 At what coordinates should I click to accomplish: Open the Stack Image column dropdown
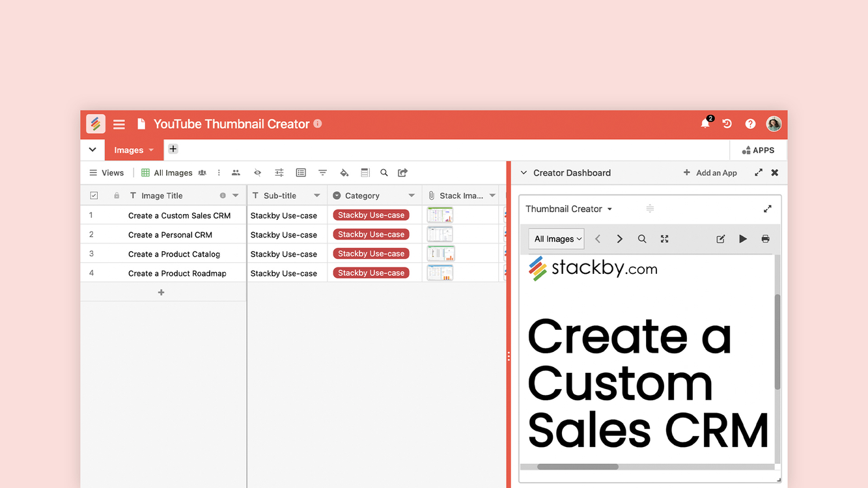[x=492, y=195]
